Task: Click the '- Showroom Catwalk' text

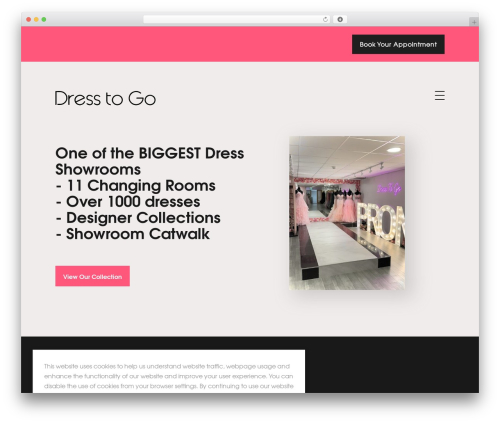Action: [x=133, y=234]
